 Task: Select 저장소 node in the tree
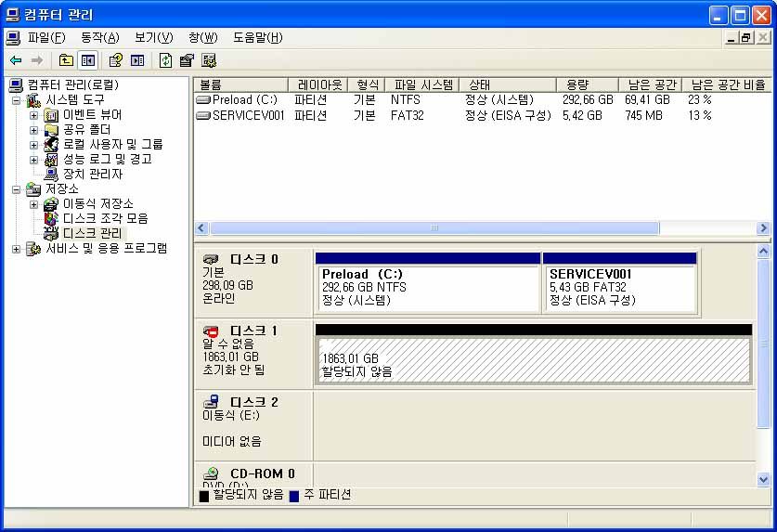tap(62, 188)
